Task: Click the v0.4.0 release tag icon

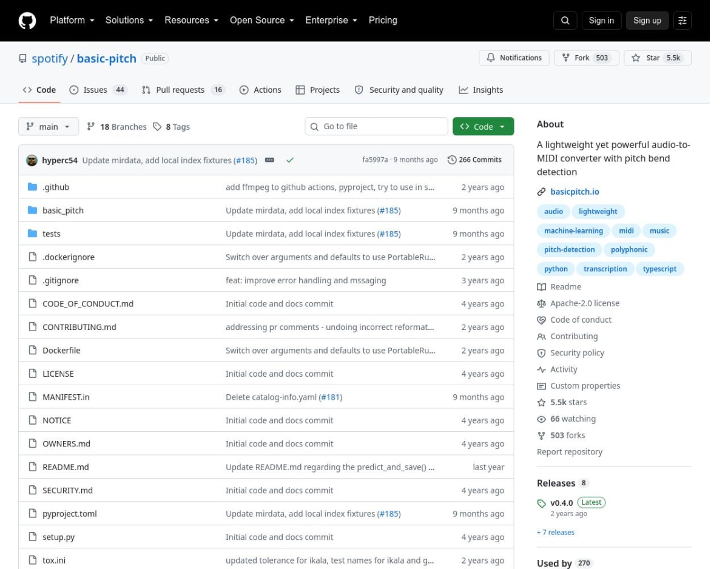Action: pos(541,503)
